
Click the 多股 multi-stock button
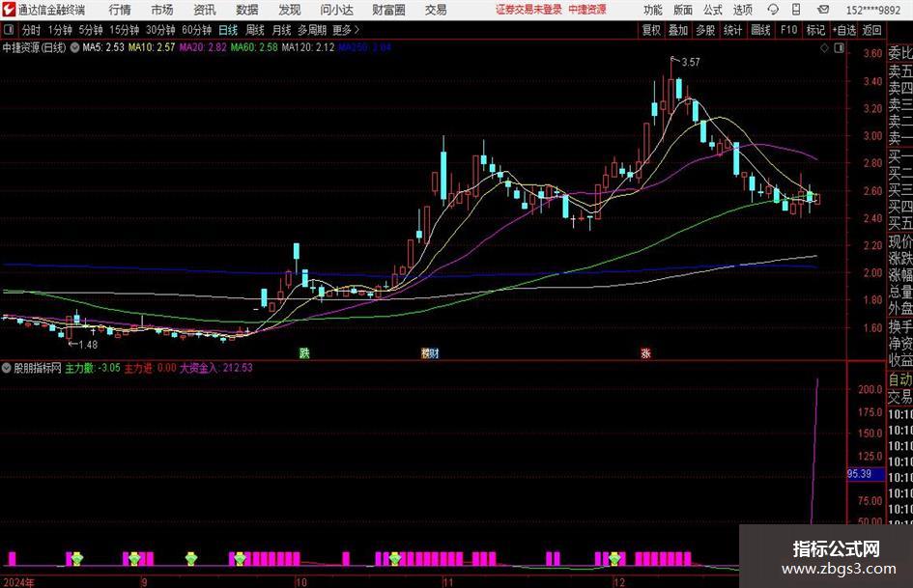pos(705,30)
